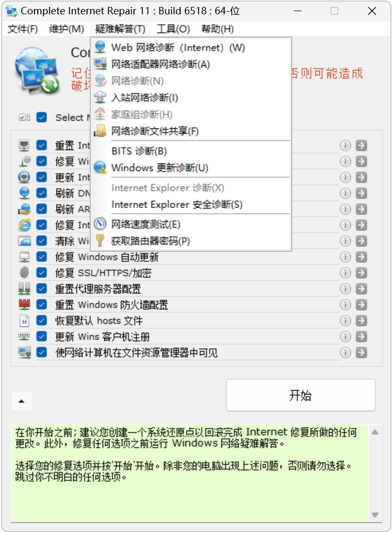The image size is (392, 533).
Task: Click the proxy server icon
Action: 24,289
